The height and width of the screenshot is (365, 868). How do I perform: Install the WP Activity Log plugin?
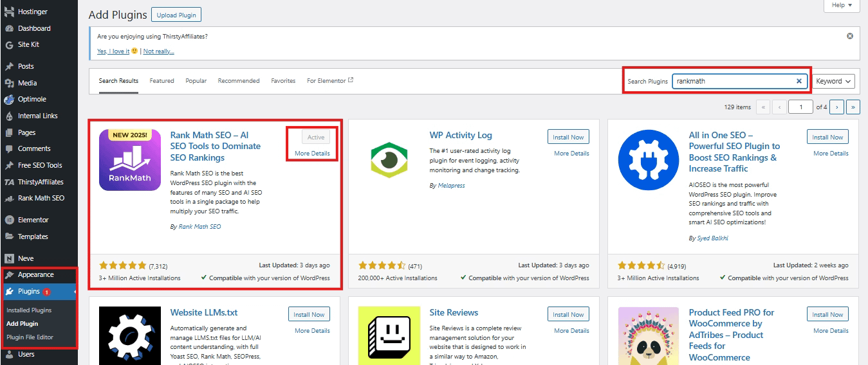coord(568,137)
